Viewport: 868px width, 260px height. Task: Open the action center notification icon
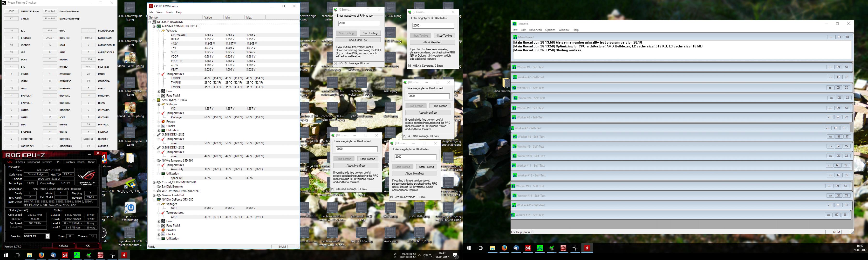(x=455, y=255)
